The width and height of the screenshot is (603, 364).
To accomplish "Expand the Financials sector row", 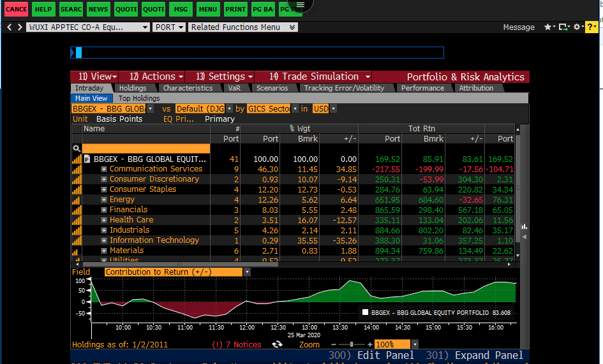I will (x=104, y=210).
